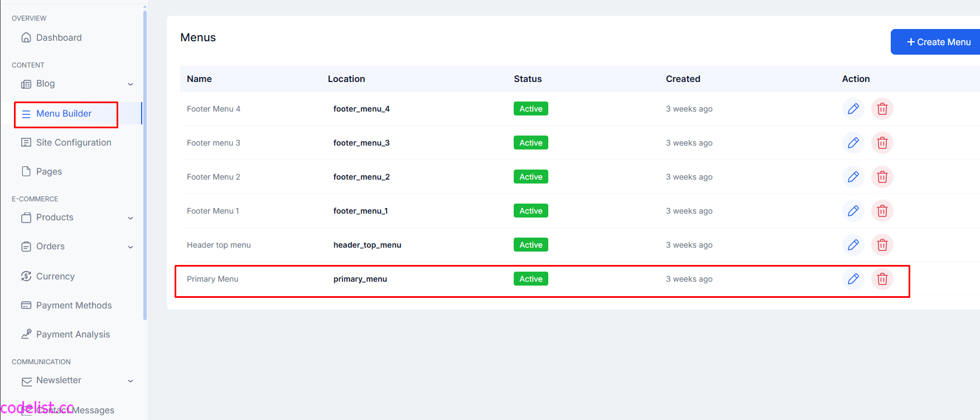Expand the Newsletter submenu chevron

pos(131,381)
